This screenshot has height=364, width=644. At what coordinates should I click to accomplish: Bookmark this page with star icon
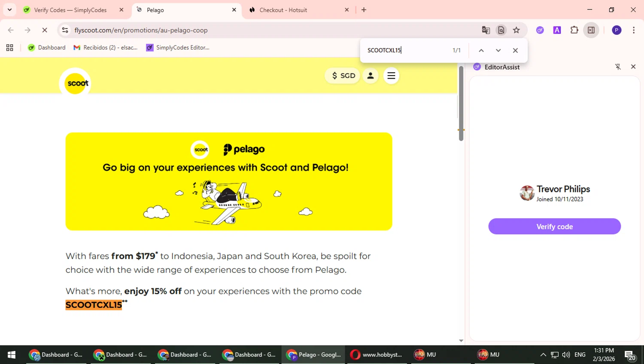pyautogui.click(x=516, y=30)
